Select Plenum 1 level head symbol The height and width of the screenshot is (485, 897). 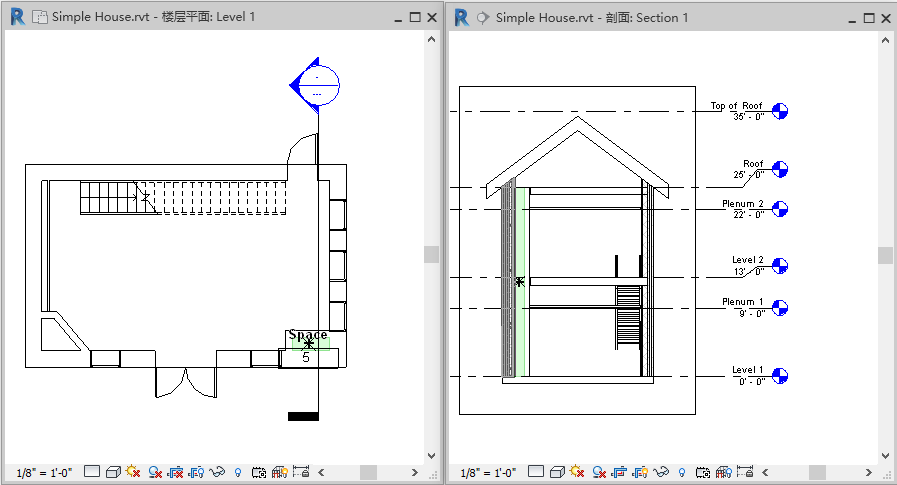pos(780,308)
